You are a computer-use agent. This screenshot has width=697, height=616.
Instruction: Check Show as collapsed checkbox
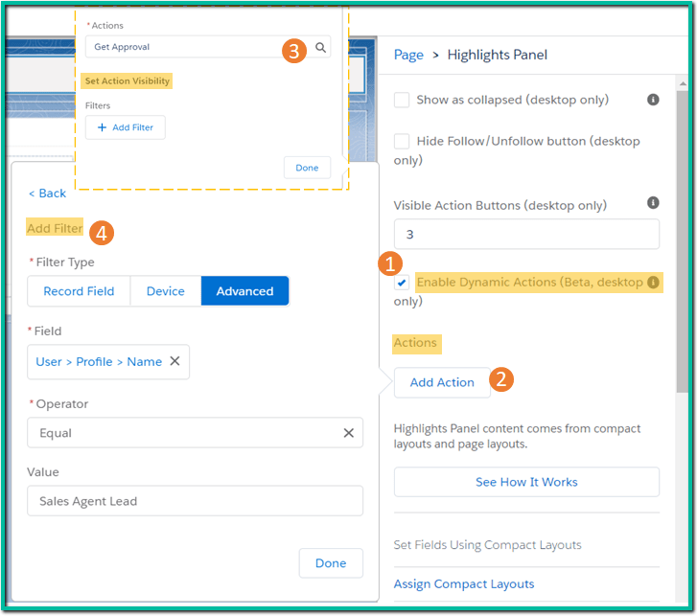click(402, 101)
